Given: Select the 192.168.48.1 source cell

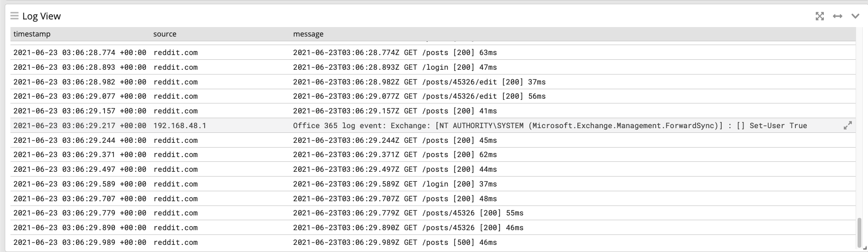Looking at the screenshot, I should [x=179, y=126].
